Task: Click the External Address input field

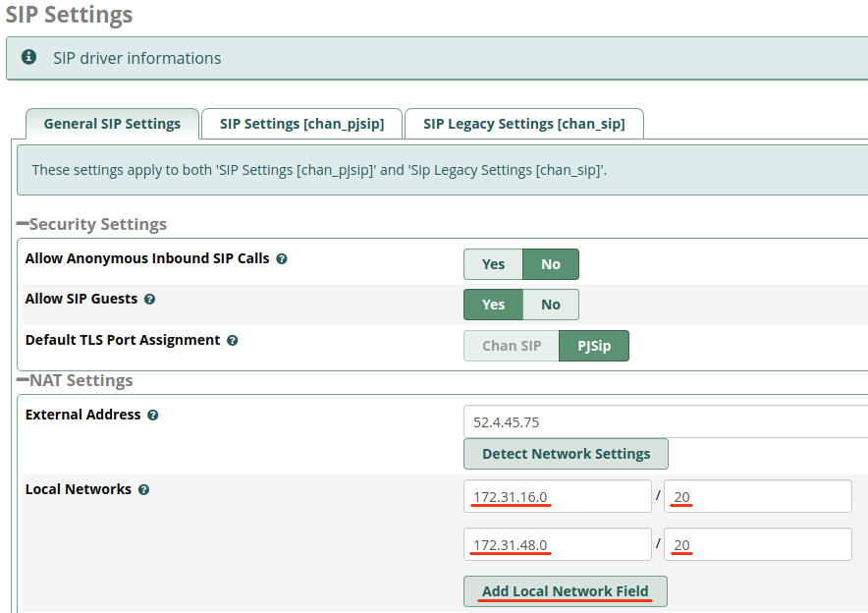Action: coord(665,422)
